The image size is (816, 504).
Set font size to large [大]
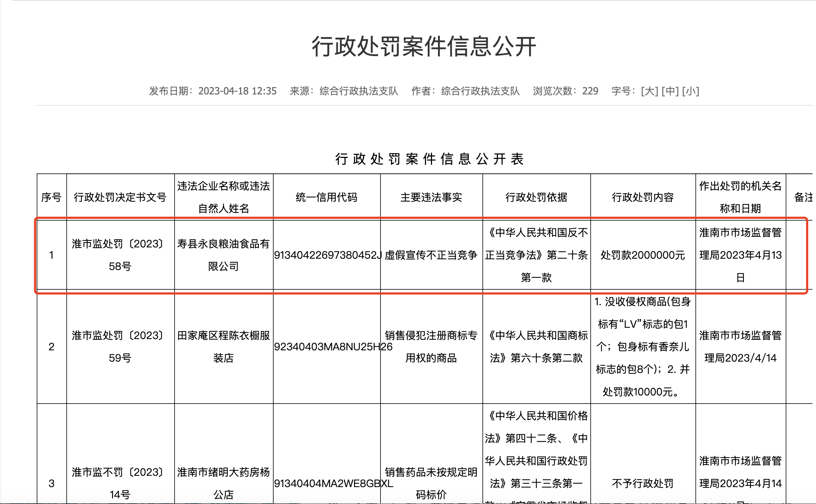coord(650,91)
